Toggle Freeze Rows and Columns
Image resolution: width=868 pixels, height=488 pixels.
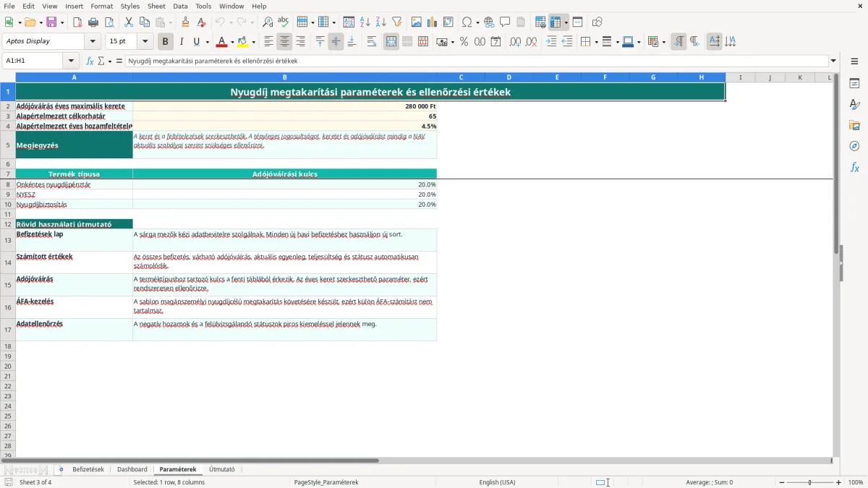[x=556, y=22]
